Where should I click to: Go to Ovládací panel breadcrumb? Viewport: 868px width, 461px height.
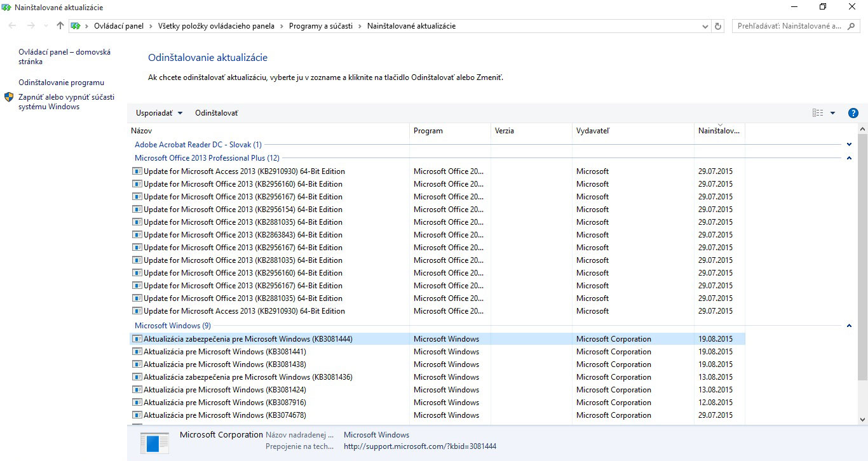(x=119, y=26)
